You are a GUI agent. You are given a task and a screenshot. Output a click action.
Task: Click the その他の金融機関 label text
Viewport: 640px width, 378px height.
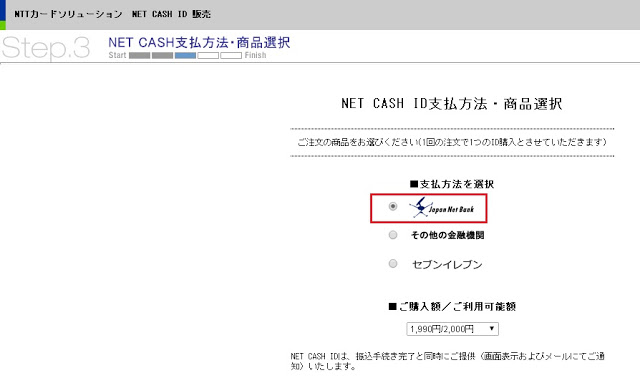[447, 235]
